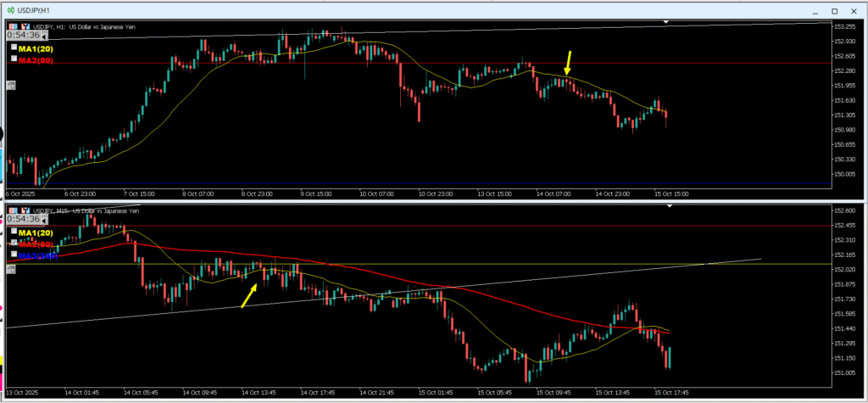Click the first small icon in the upper H1 chart header

coord(12,26)
